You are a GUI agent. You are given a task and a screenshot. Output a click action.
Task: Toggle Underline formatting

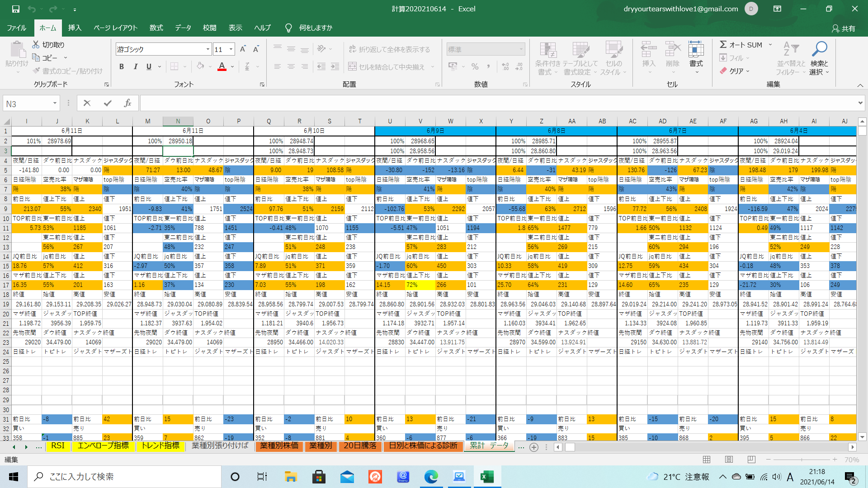click(149, 67)
